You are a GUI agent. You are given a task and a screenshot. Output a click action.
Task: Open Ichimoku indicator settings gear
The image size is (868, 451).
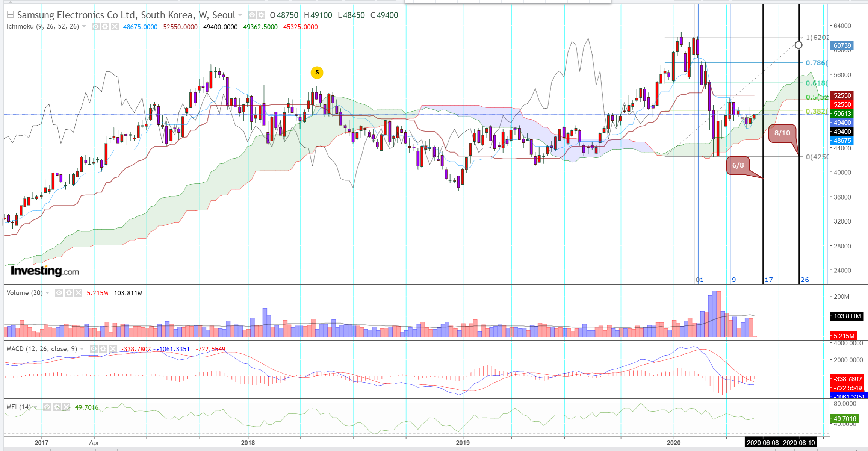(105, 27)
